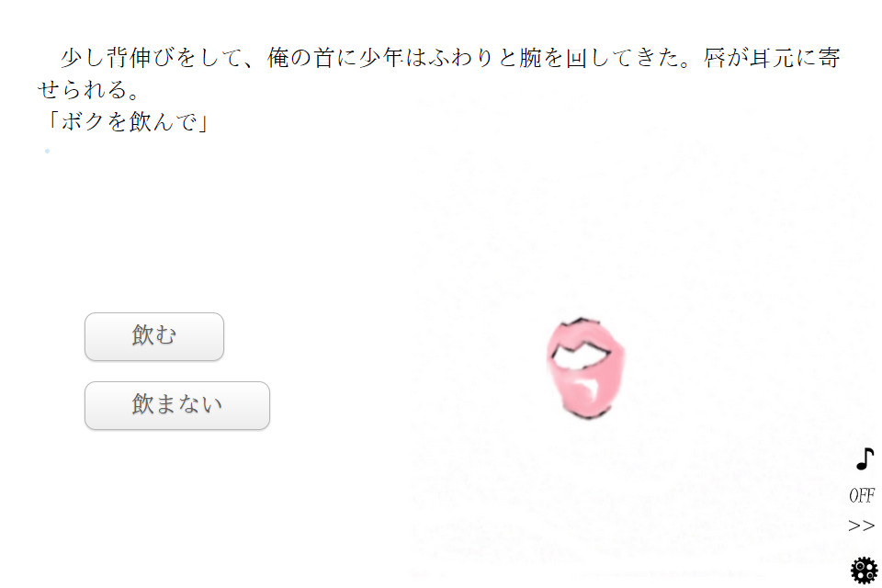Click the small blue dot below dialogue
882x588 pixels.
pos(47,151)
